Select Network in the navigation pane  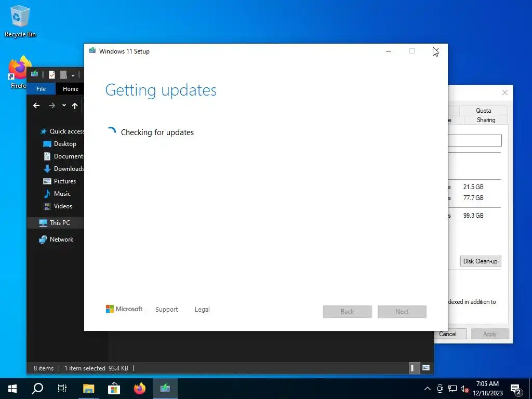click(x=56, y=240)
